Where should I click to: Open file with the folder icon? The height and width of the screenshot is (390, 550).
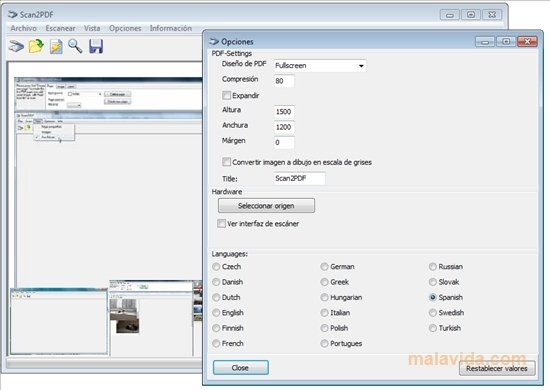pos(36,46)
